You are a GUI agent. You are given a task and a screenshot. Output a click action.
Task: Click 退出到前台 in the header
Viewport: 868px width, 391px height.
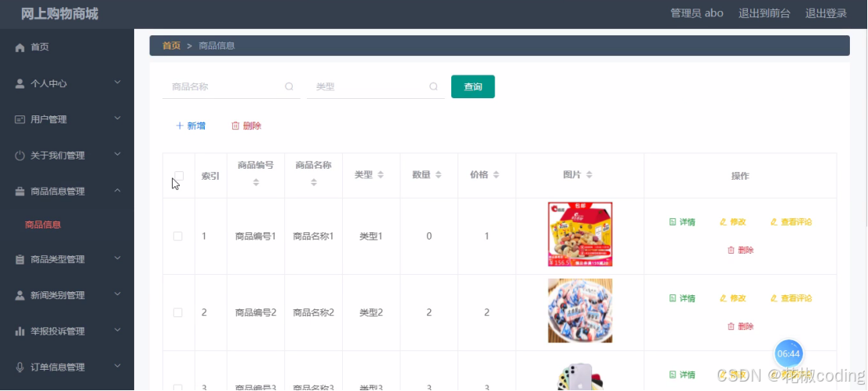[x=764, y=13]
